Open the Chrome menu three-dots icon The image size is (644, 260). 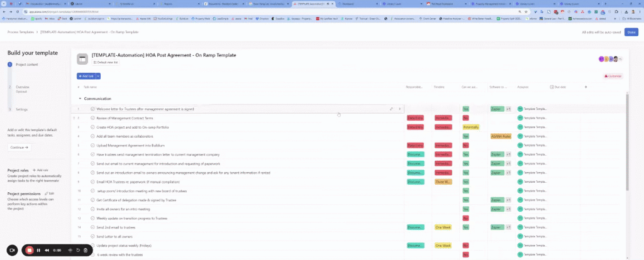pyautogui.click(x=640, y=12)
